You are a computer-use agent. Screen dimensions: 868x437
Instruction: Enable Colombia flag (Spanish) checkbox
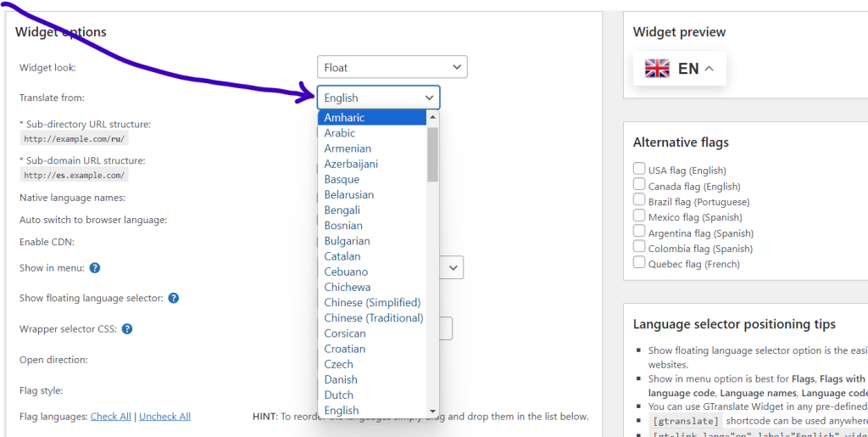point(639,246)
